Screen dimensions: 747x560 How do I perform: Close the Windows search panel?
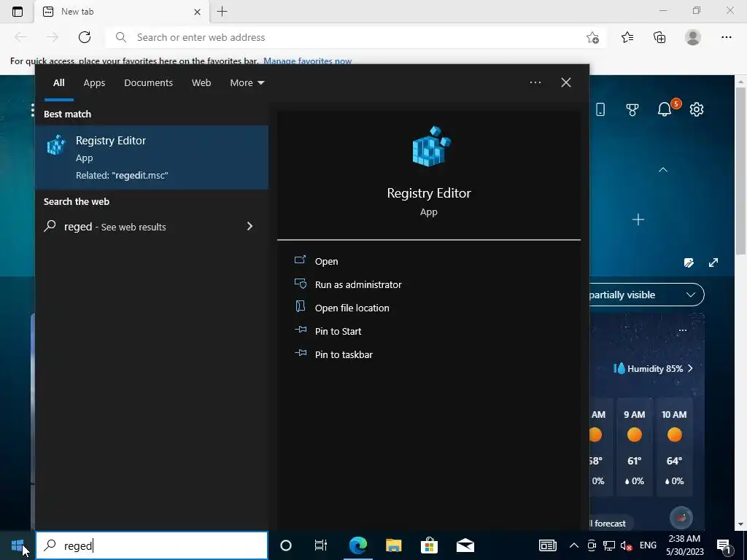coord(565,82)
